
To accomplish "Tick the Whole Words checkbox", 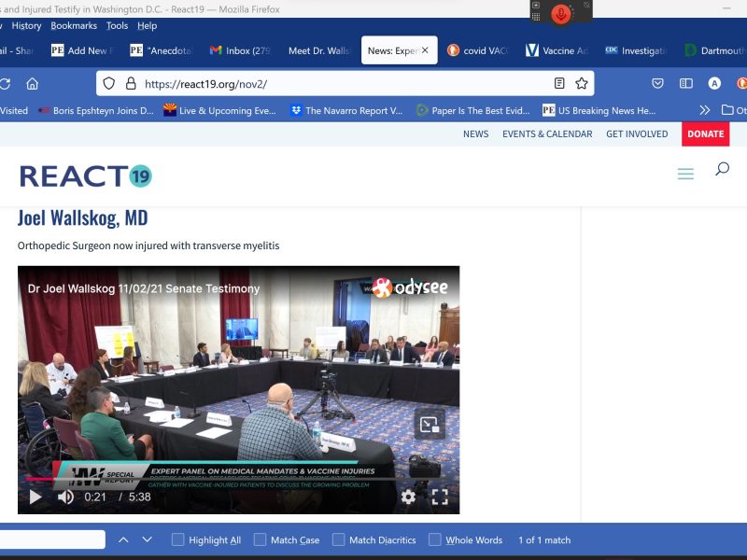I will [x=435, y=539].
